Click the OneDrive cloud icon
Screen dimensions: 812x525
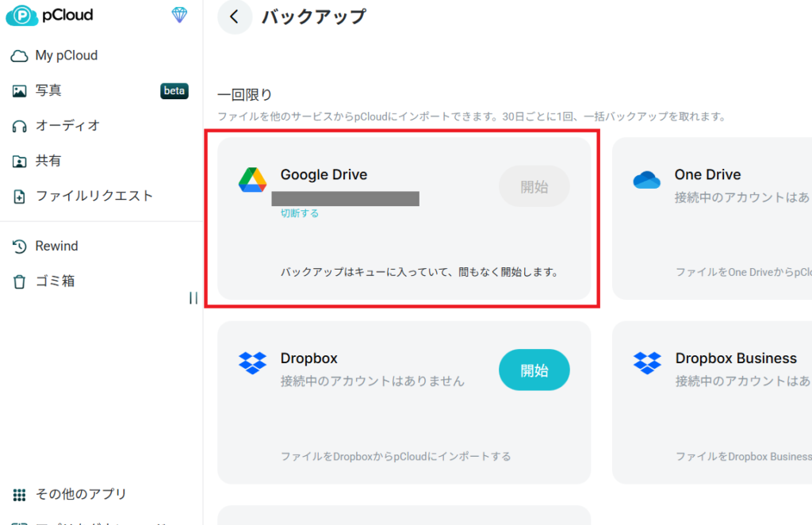click(x=646, y=181)
